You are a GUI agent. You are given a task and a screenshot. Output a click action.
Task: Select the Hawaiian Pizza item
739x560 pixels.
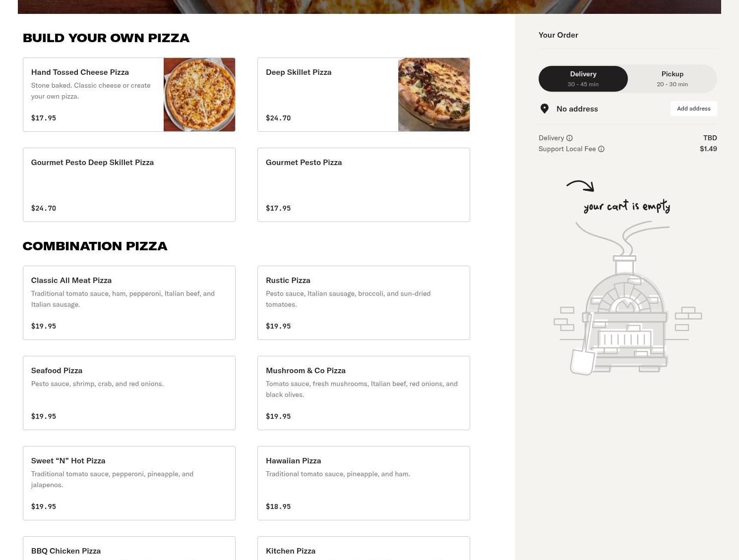click(x=364, y=483)
